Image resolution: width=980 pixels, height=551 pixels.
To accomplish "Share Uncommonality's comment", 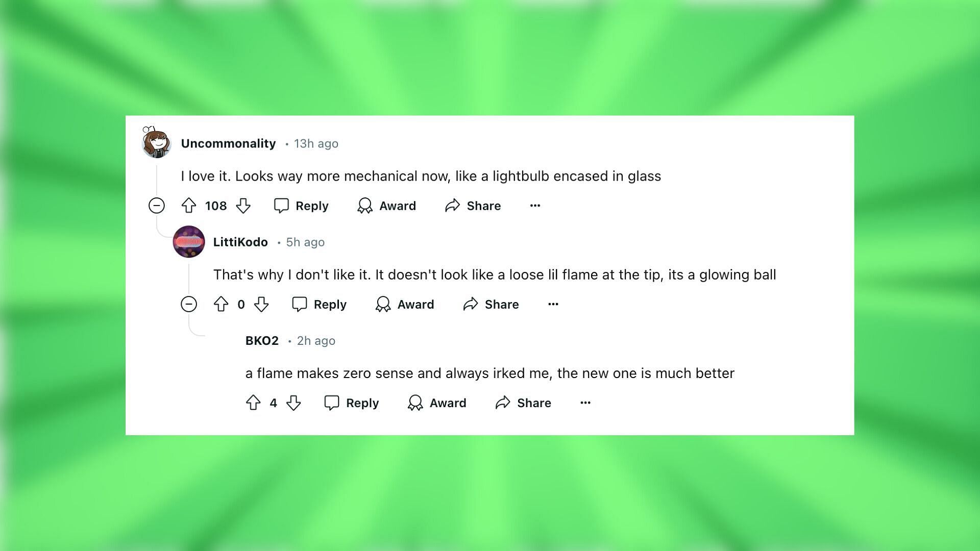I will click(473, 206).
